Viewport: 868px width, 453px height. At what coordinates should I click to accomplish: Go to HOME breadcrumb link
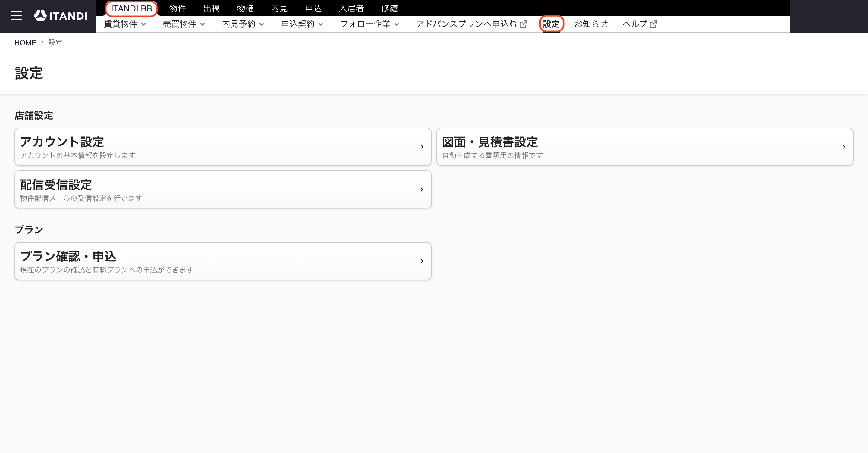click(x=25, y=43)
